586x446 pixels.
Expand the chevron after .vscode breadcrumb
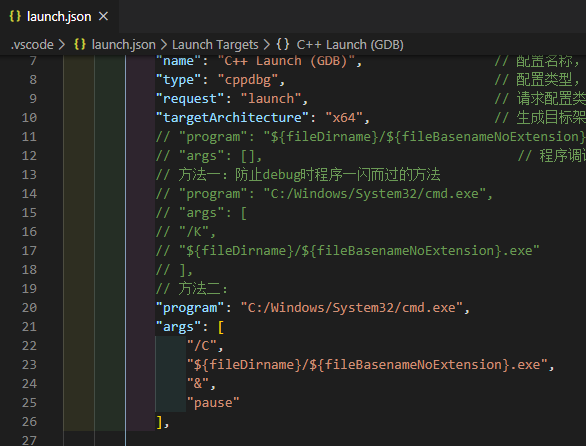62,44
